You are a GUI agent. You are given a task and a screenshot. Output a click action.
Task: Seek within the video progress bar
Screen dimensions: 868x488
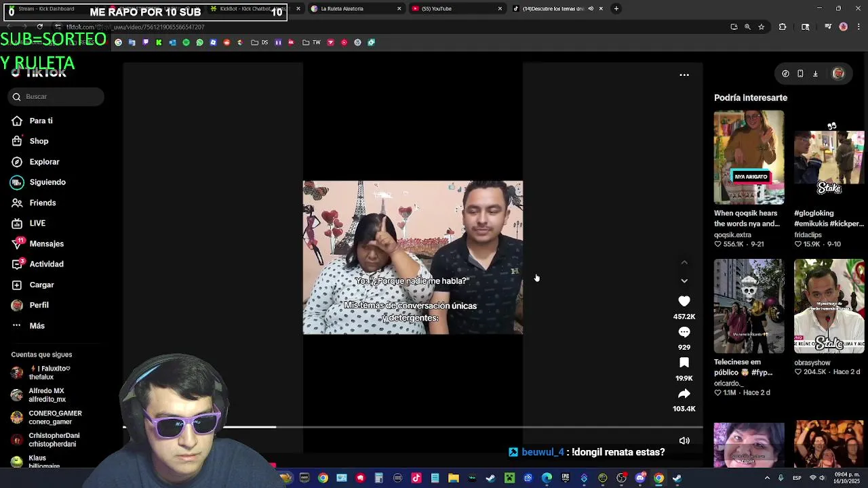tap(412, 428)
